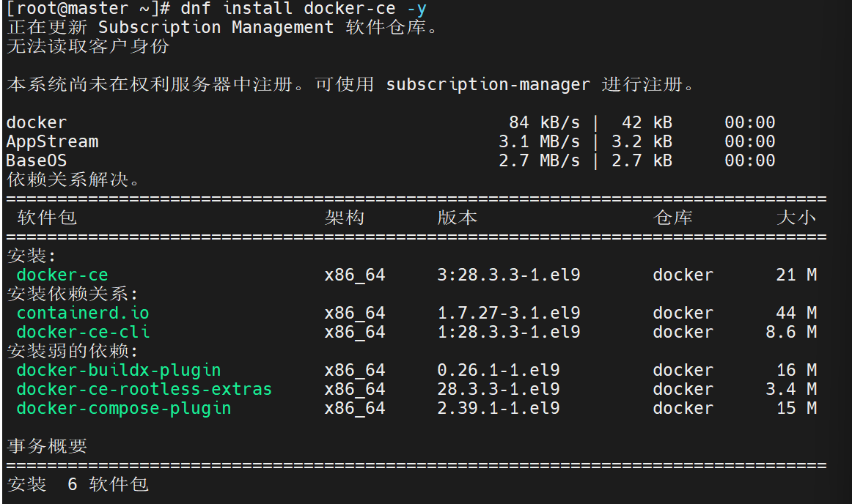Click the '15 M' size value
This screenshot has height=504, width=852.
coord(796,409)
